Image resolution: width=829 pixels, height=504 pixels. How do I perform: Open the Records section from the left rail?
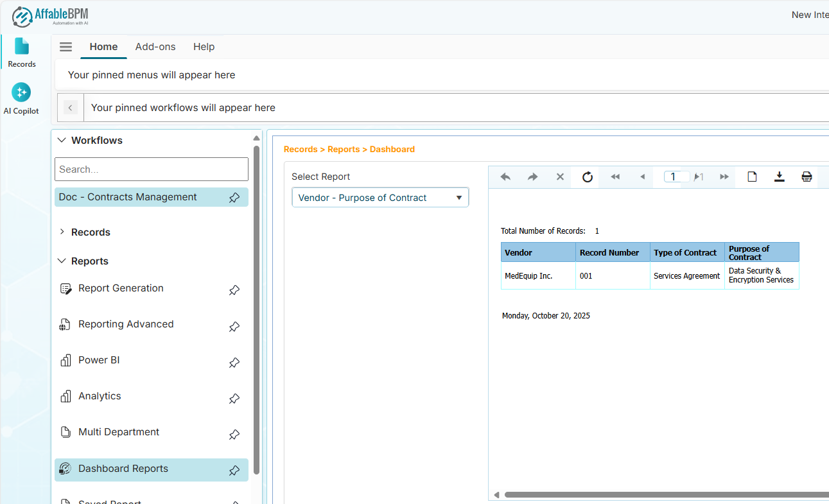[x=21, y=49]
